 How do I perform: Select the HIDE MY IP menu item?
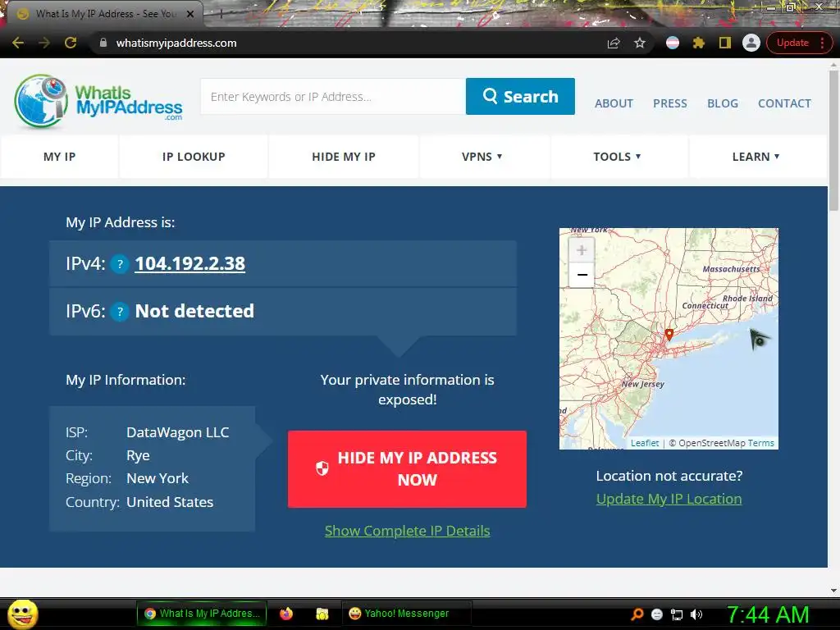[344, 157]
